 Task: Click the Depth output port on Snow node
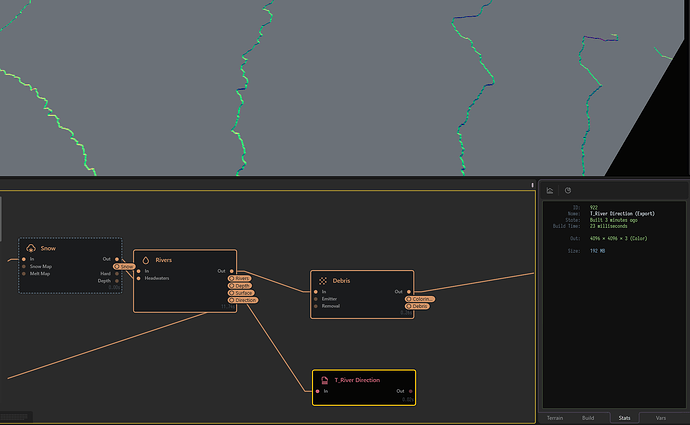tap(117, 281)
